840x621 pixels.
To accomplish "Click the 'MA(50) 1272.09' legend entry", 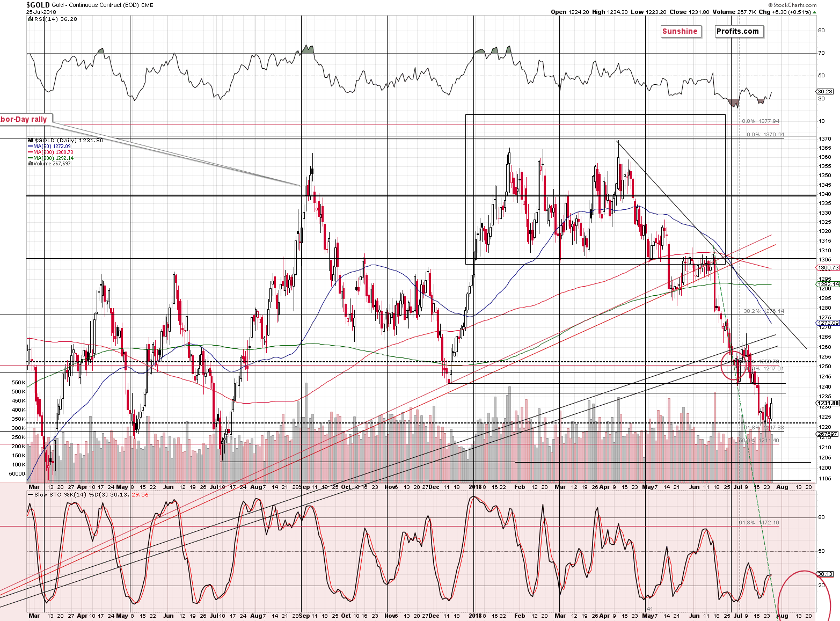I will coord(52,147).
